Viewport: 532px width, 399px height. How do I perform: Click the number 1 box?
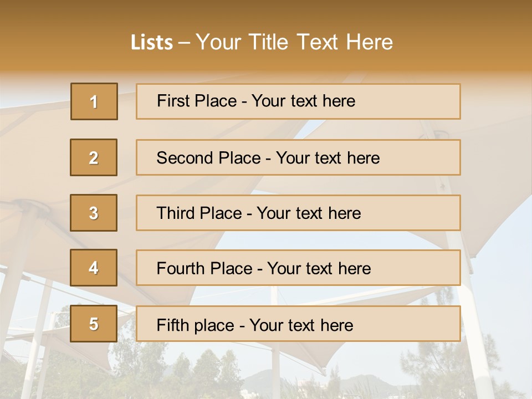click(x=94, y=101)
